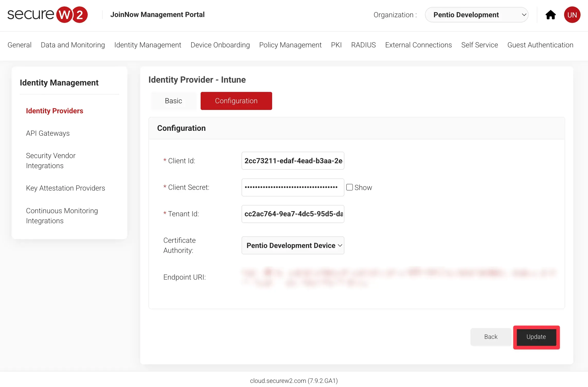Go to API Gateways in sidebar
This screenshot has width=588, height=387.
coord(48,133)
